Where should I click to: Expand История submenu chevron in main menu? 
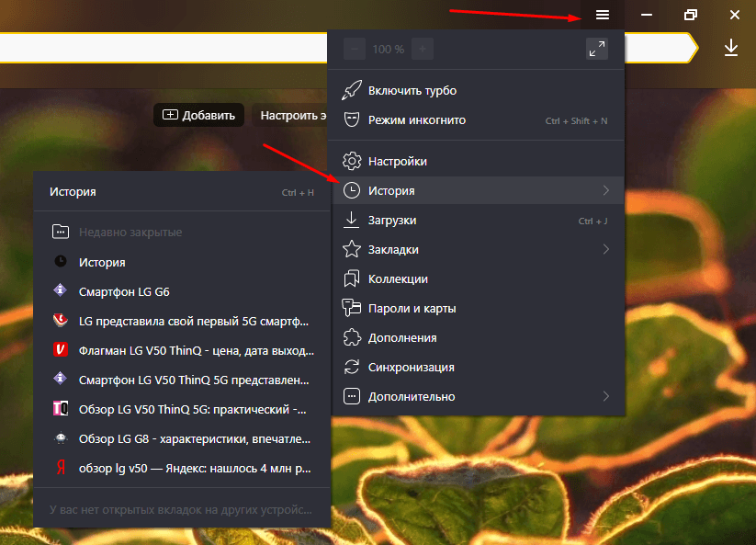pos(606,190)
